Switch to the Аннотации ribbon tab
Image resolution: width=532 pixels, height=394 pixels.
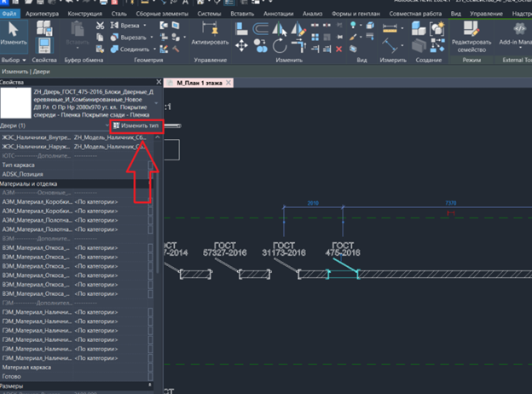(279, 14)
